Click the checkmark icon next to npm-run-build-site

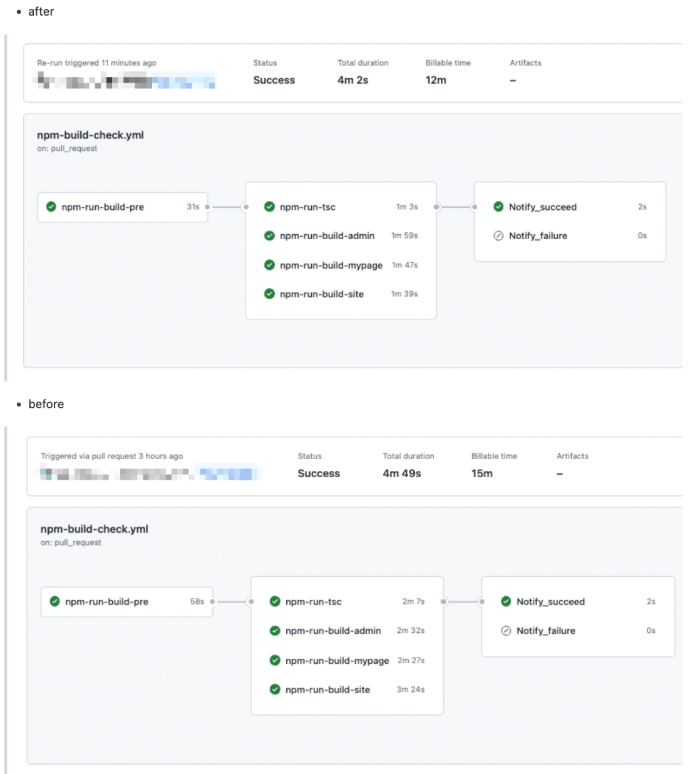point(270,294)
